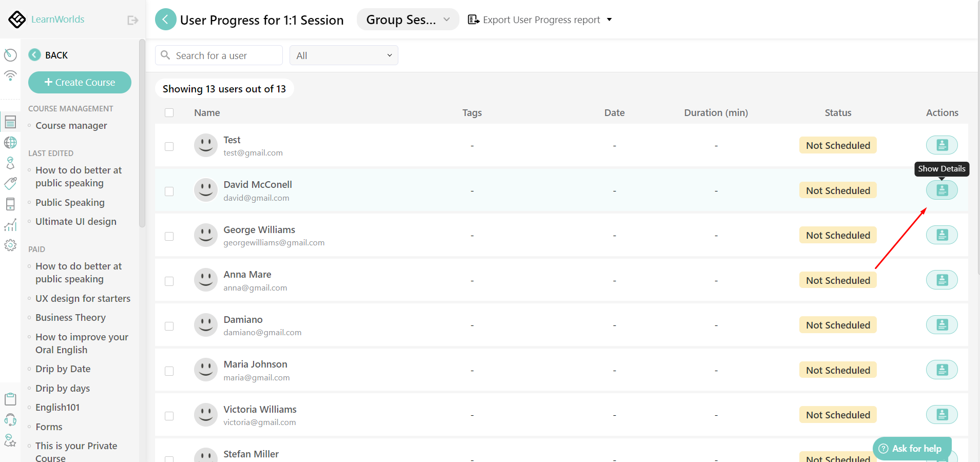Check the select-all box in the table header
980x462 pixels.
point(169,112)
